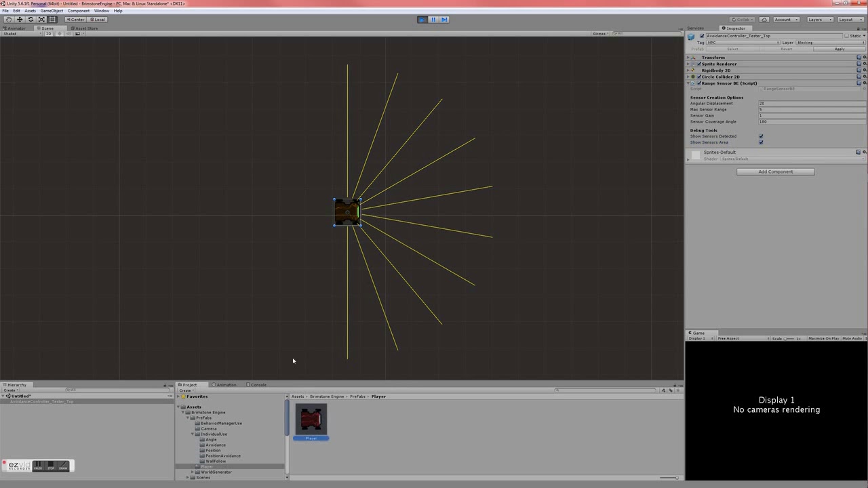The height and width of the screenshot is (488, 868).
Task: Switch to the Services tab
Action: pyautogui.click(x=696, y=28)
